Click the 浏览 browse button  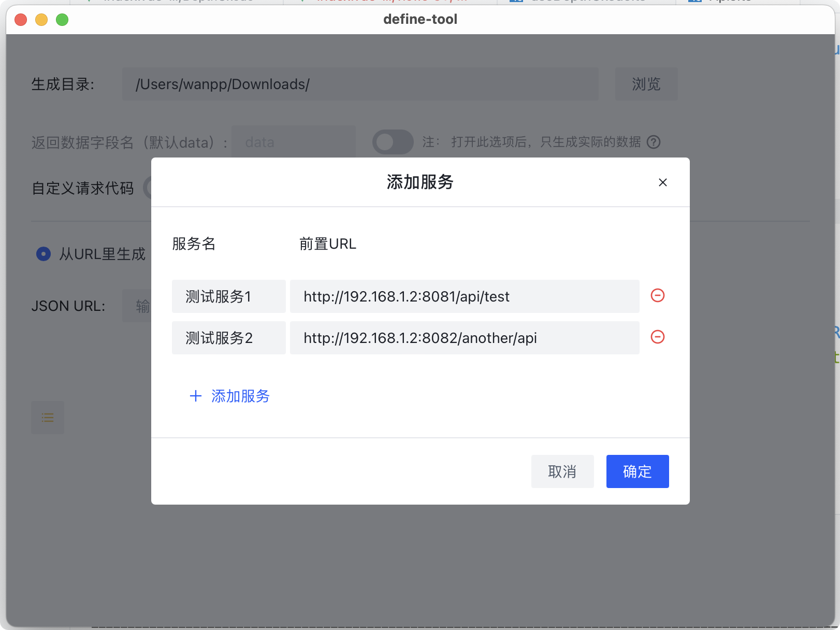(646, 84)
